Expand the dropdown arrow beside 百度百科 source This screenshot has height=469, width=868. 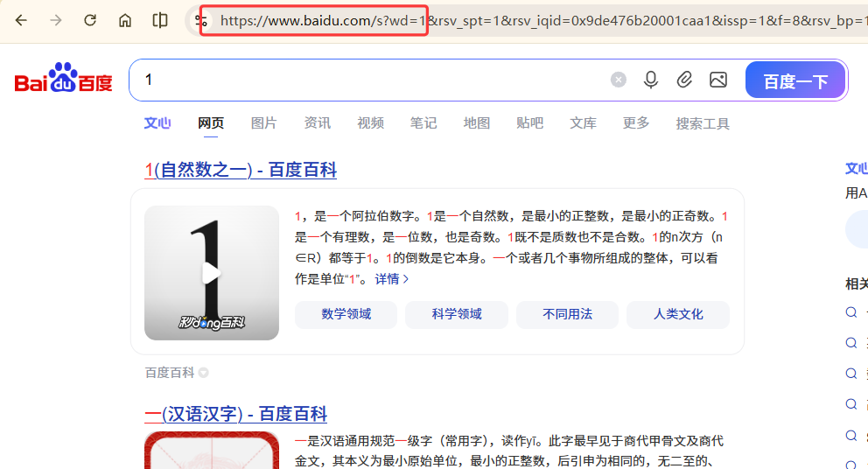tap(204, 373)
